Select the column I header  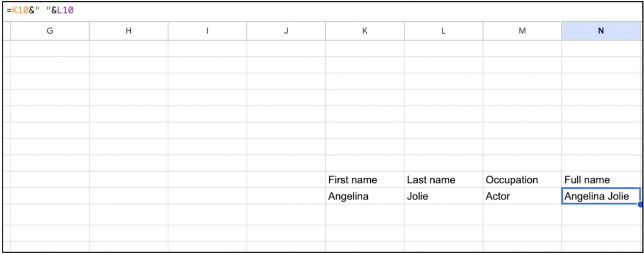tap(207, 31)
